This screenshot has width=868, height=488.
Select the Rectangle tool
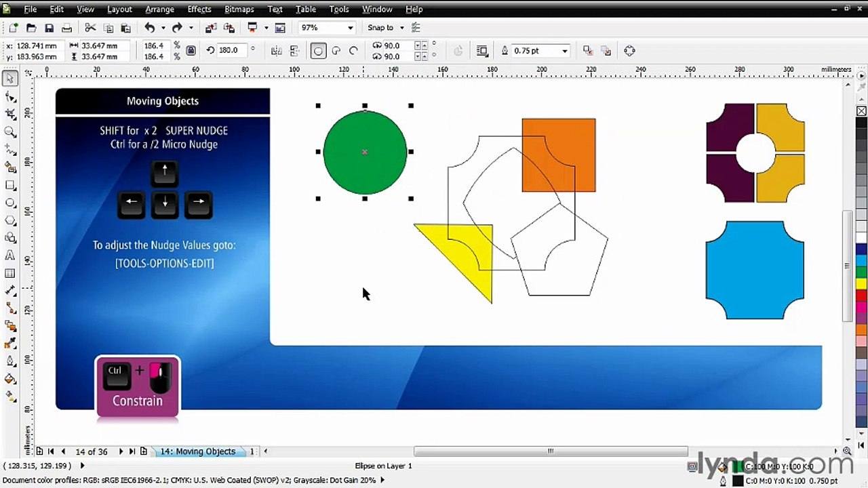coord(10,185)
